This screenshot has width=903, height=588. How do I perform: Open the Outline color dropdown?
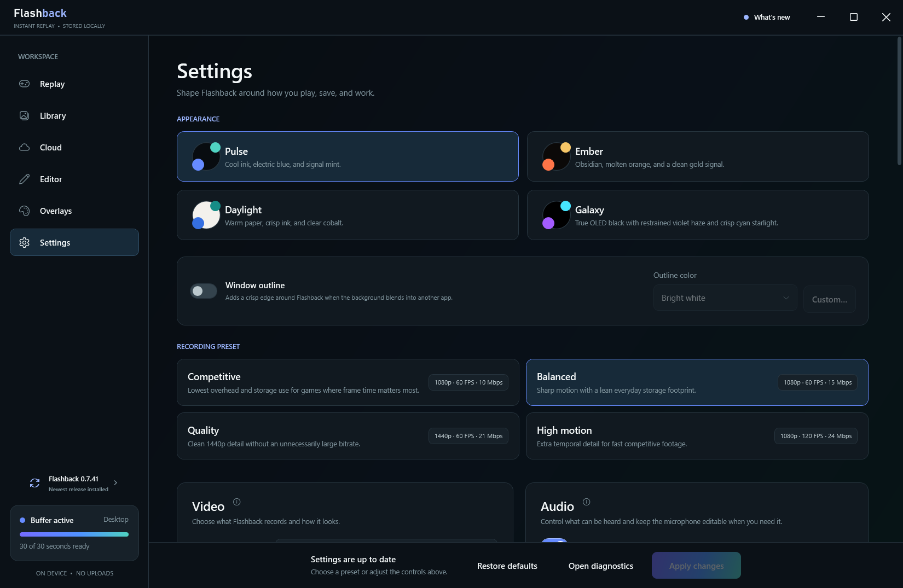[725, 298]
